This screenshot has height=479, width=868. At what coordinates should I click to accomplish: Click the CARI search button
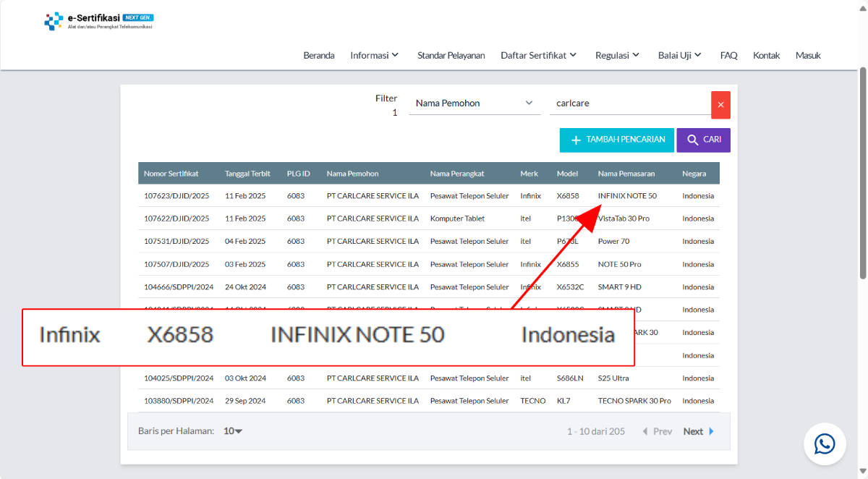point(703,140)
